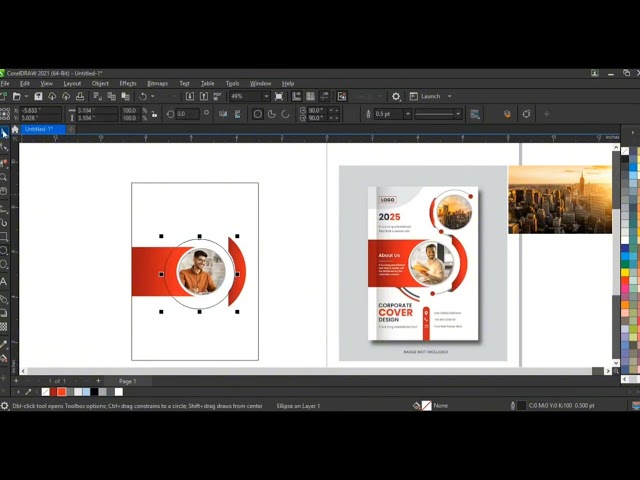The image size is (640, 480).
Task: Select the Pick tool in toolbox
Action: point(4,133)
